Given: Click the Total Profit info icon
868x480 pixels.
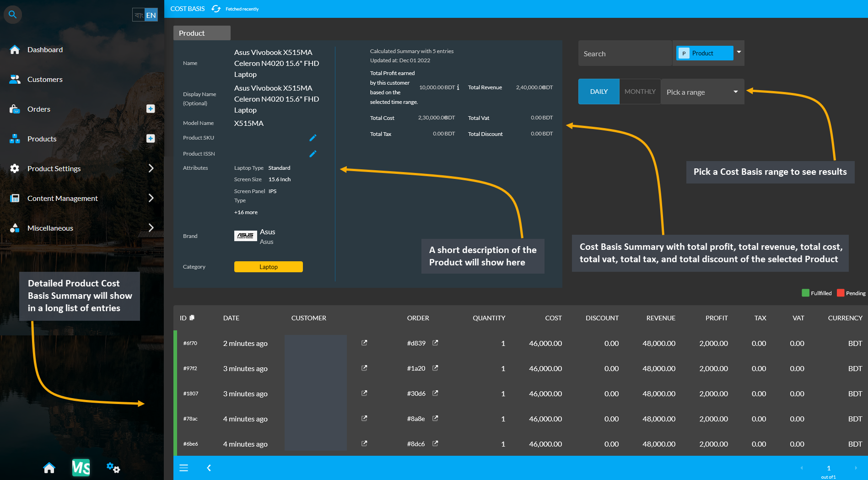Looking at the screenshot, I should tap(458, 87).
